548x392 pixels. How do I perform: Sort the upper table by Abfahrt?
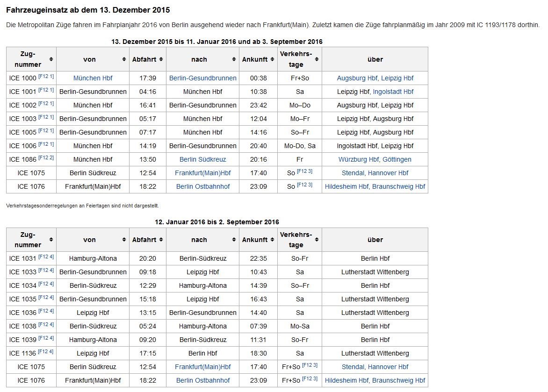pos(161,59)
